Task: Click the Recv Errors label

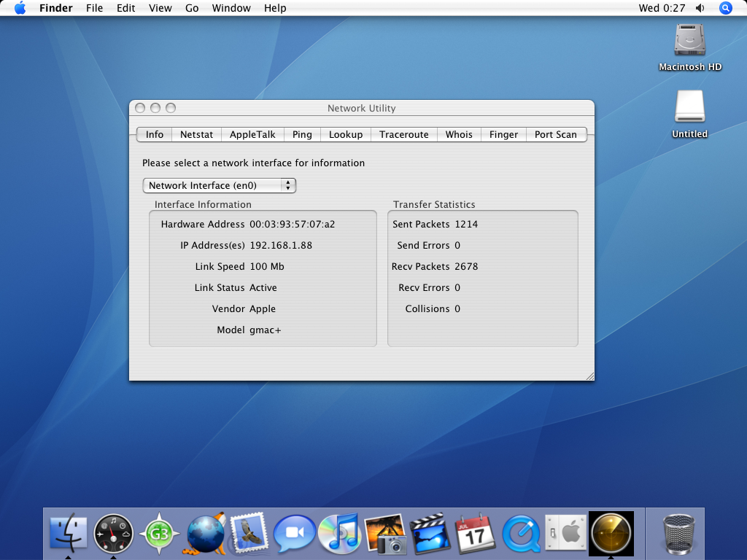Action: (x=424, y=287)
